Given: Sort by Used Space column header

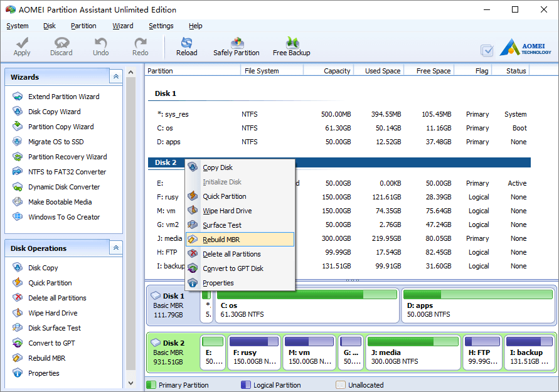Looking at the screenshot, I should tap(378, 70).
